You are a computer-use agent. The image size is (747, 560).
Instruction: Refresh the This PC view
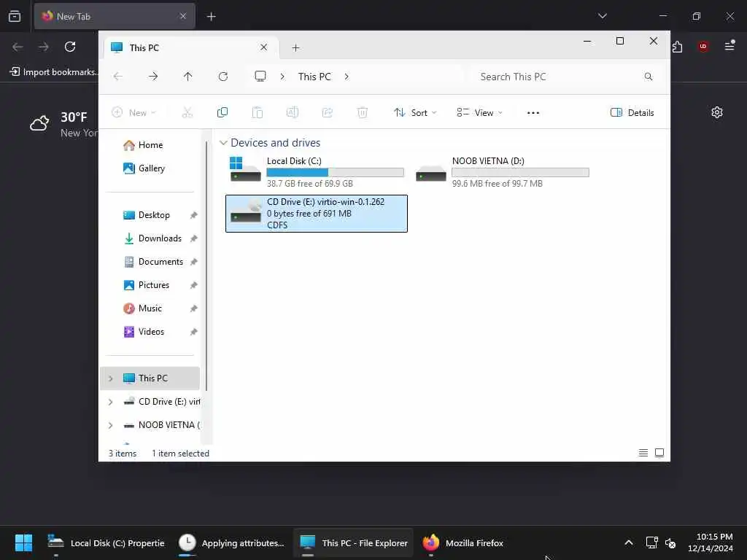tap(223, 77)
